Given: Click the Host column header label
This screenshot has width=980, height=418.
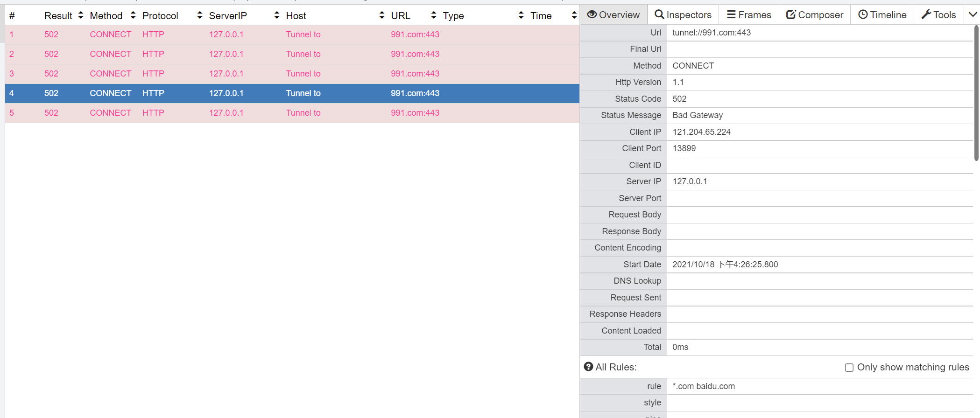Looking at the screenshot, I should point(296,16).
